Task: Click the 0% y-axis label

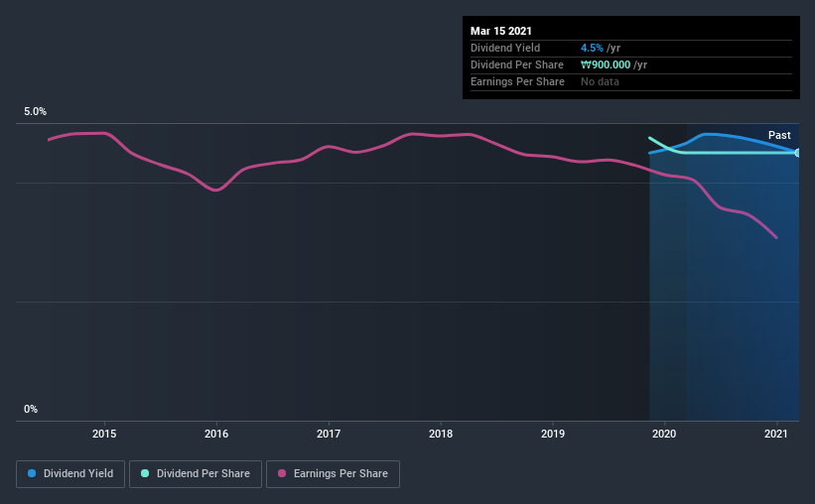Action: [31, 409]
